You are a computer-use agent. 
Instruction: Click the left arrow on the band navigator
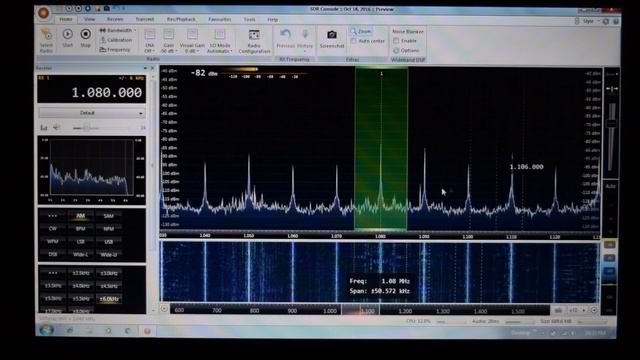(x=164, y=309)
